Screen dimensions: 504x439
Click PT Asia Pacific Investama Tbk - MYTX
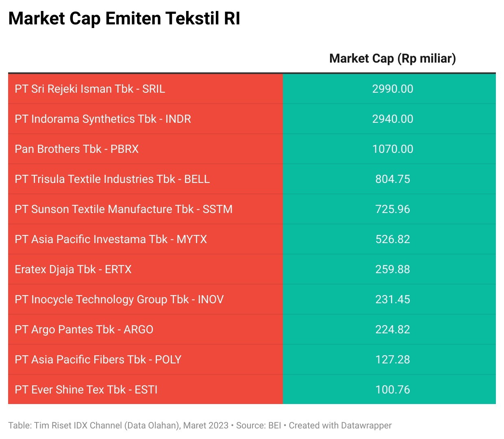click(111, 239)
